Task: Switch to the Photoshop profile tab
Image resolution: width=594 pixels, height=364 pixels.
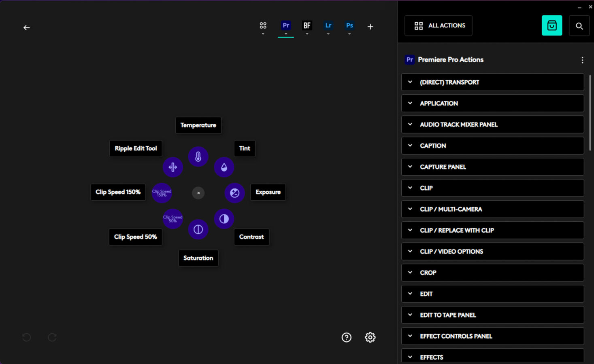Action: (349, 26)
